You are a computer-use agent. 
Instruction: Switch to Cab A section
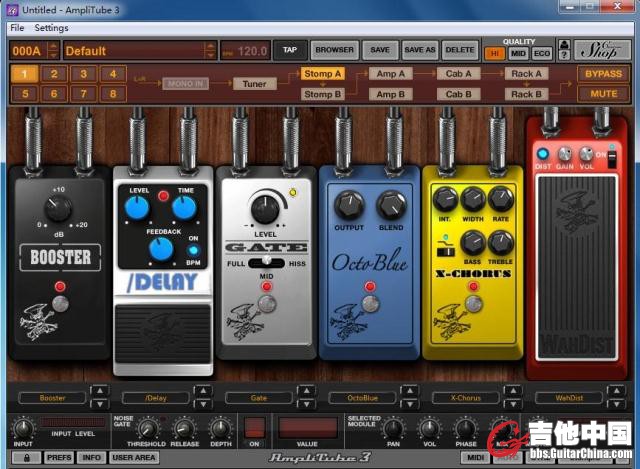click(x=458, y=74)
